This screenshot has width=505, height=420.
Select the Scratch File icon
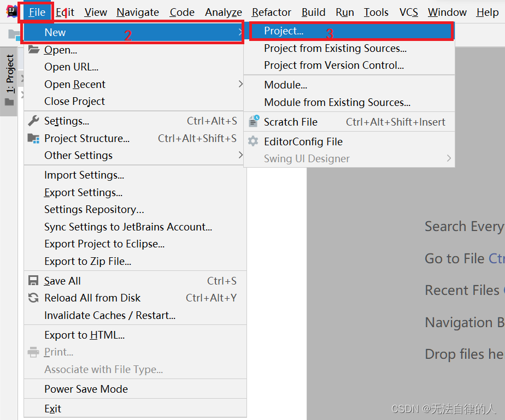coord(255,121)
